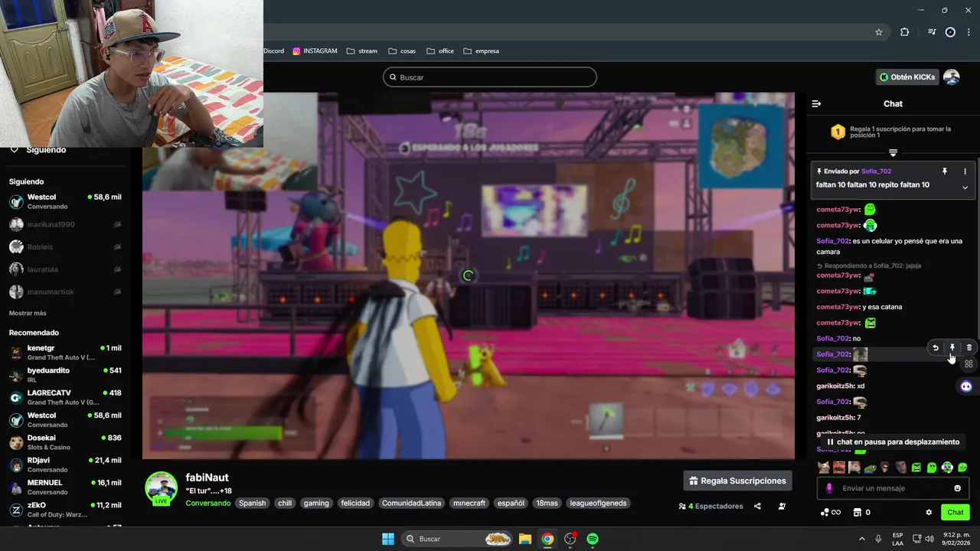Open the INSTAGRAM bookmark
The width and height of the screenshot is (980, 551).
tap(315, 51)
